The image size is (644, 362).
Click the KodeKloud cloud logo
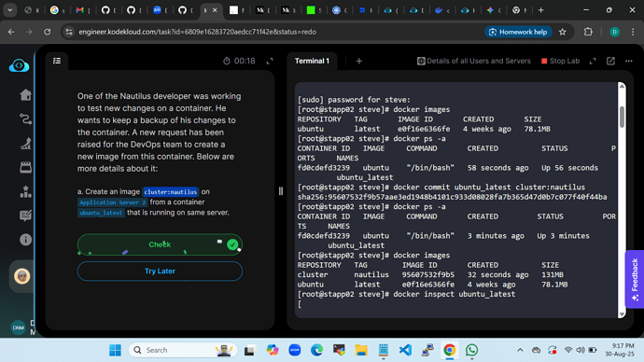(x=19, y=65)
